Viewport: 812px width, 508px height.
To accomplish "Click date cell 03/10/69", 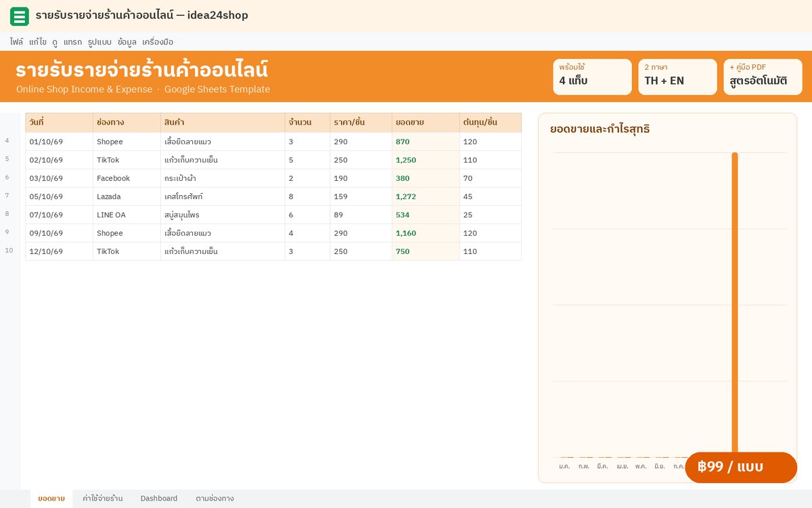I will pyautogui.click(x=60, y=178).
